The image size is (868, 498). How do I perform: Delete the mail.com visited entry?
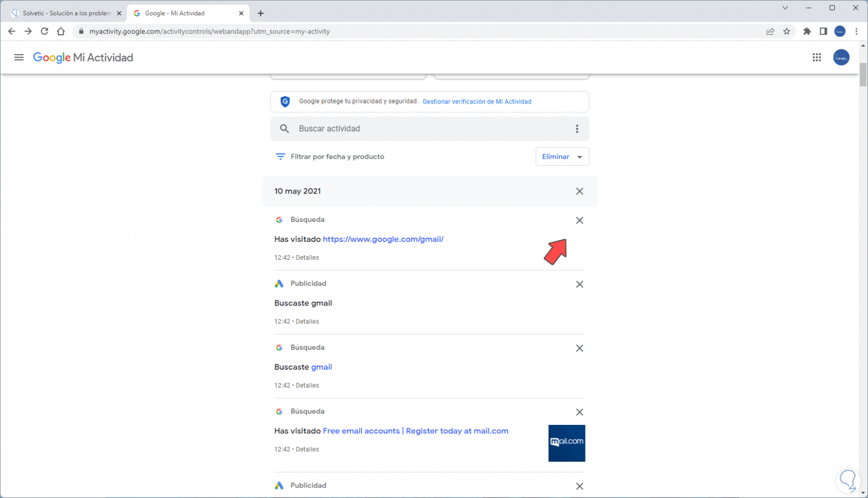579,412
